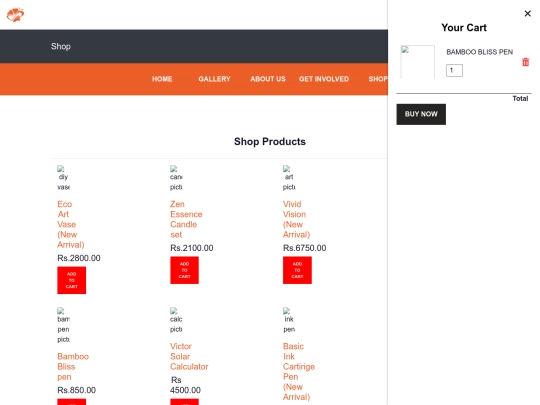Image resolution: width=540 pixels, height=405 pixels.
Task: Click the bamboo pen product image
Action: coord(63,325)
